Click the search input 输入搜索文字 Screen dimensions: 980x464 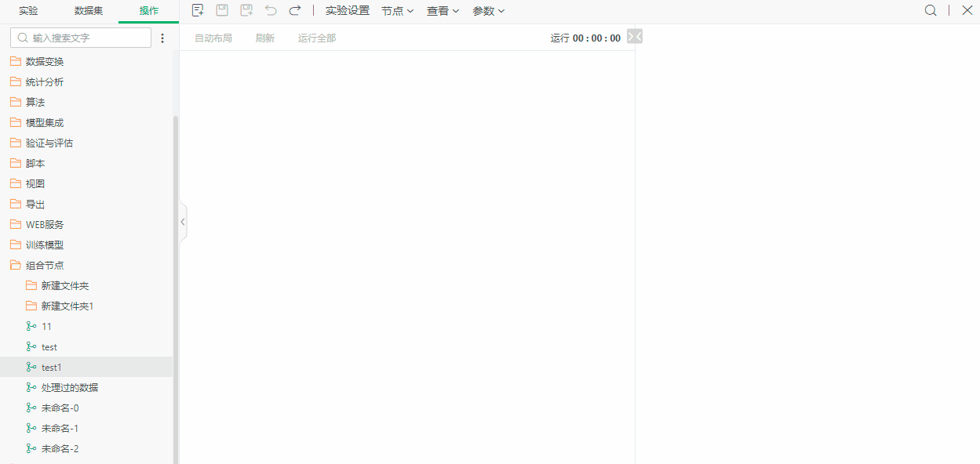[81, 38]
